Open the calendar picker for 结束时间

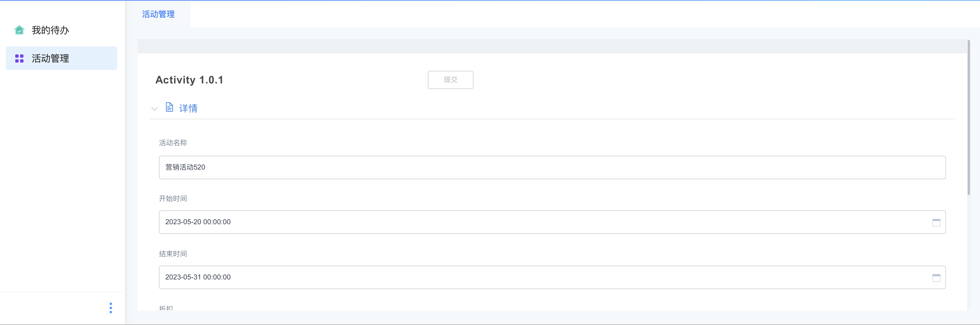coord(936,277)
